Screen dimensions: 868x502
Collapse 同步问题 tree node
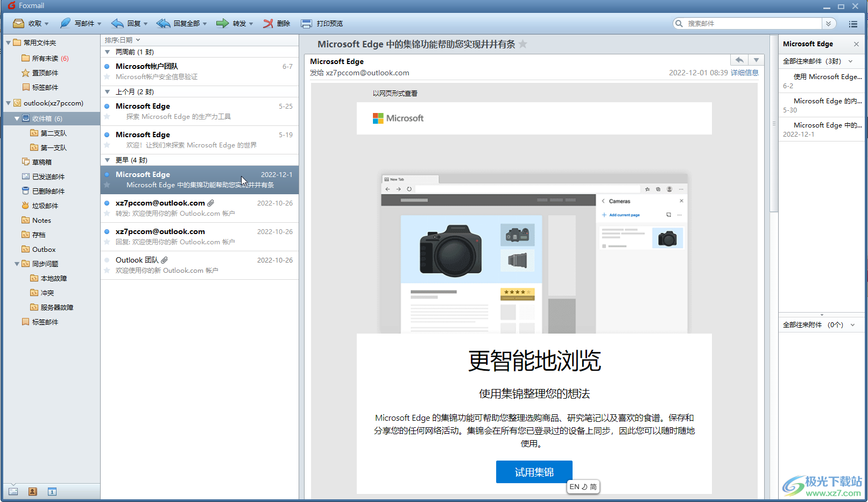click(17, 264)
